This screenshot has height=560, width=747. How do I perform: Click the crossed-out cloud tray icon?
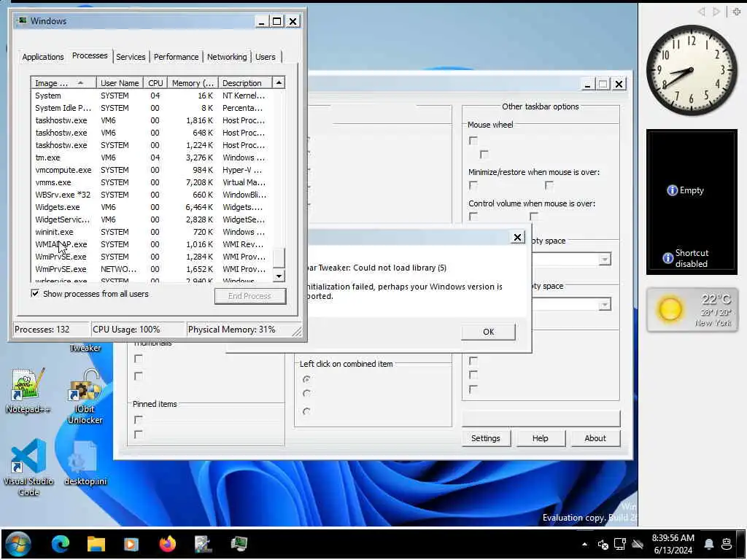[x=638, y=544]
